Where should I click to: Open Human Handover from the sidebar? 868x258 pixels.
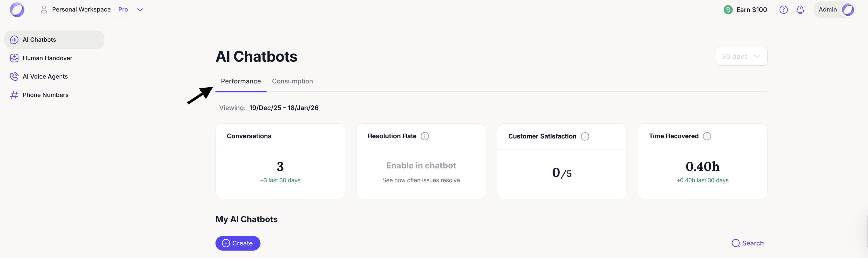point(47,58)
